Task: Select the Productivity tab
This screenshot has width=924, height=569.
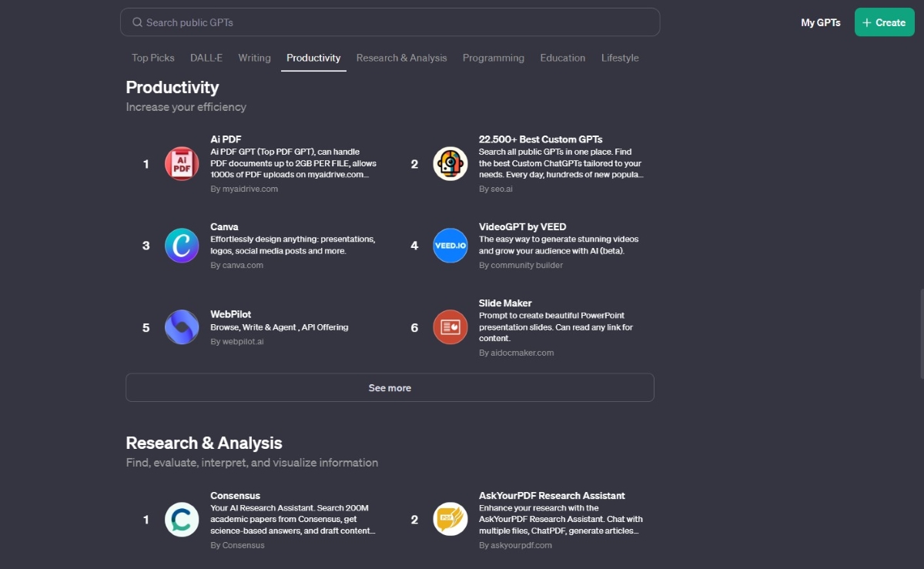Action: click(x=313, y=58)
